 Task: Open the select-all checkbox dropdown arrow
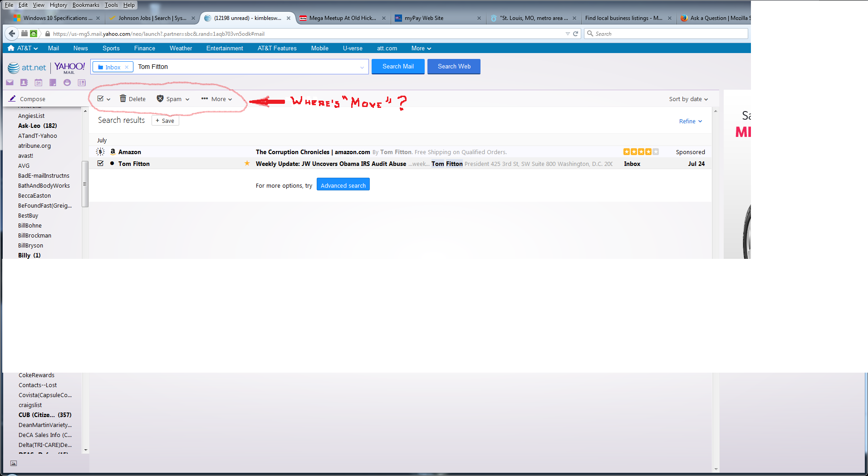tap(108, 99)
